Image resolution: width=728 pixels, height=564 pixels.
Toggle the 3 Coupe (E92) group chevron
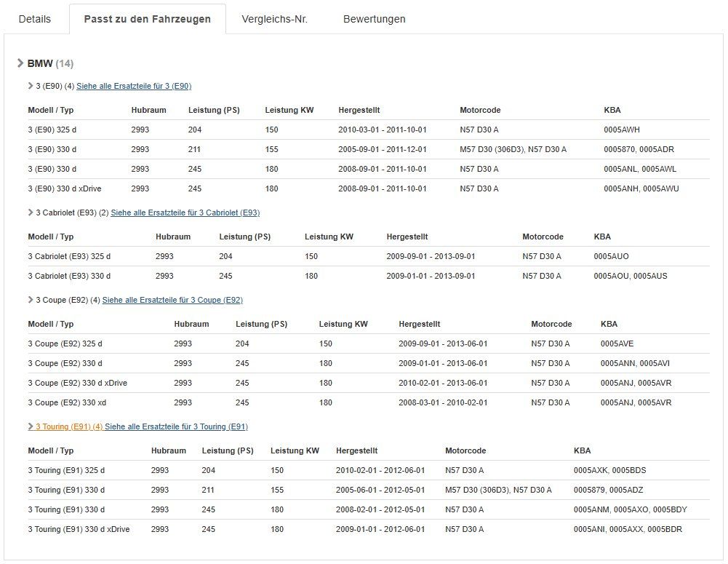click(31, 300)
